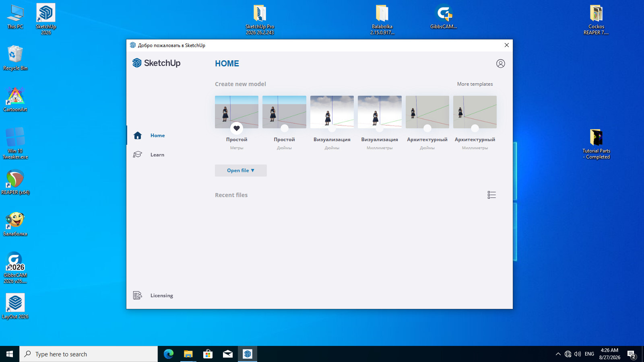Select REAPER (x64) desktop shortcut

point(15,182)
